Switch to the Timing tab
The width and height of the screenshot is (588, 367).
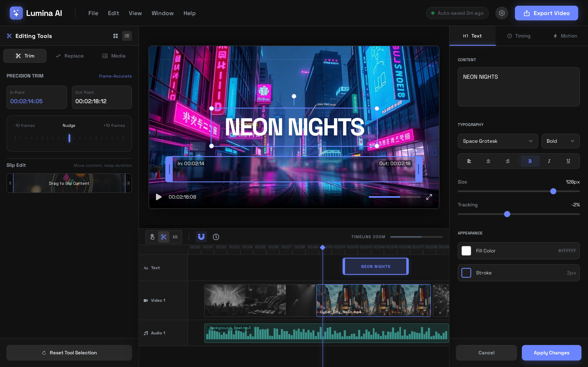pyautogui.click(x=519, y=36)
